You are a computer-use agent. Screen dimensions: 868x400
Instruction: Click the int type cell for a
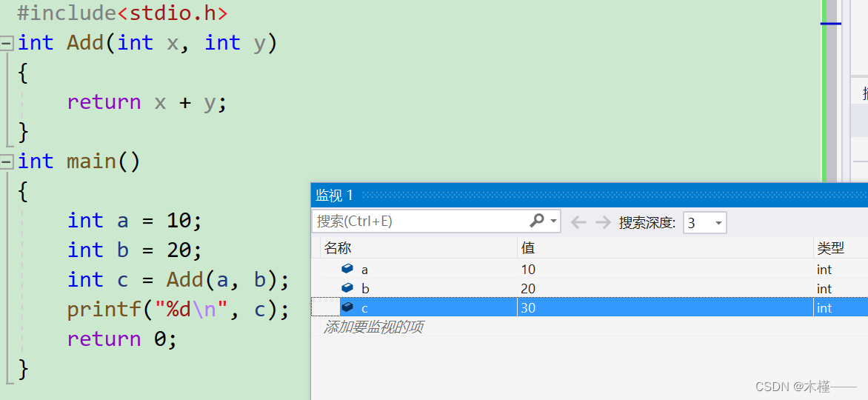[x=841, y=269]
